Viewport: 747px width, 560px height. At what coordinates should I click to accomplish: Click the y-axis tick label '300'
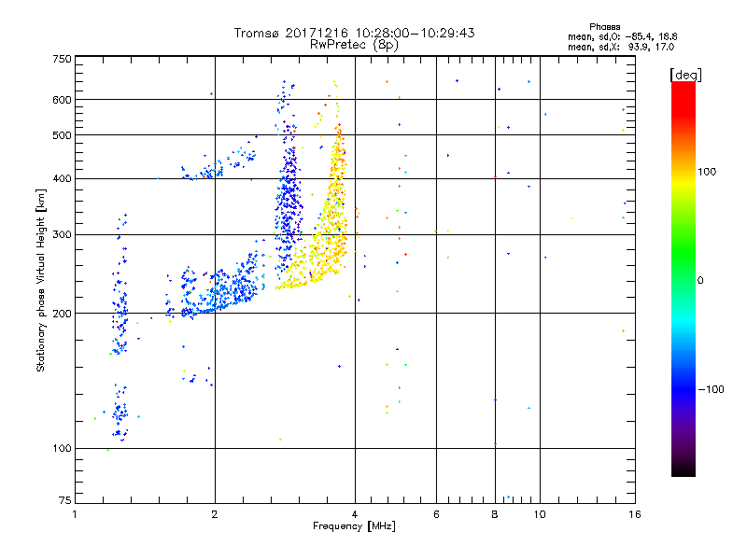tap(62, 235)
